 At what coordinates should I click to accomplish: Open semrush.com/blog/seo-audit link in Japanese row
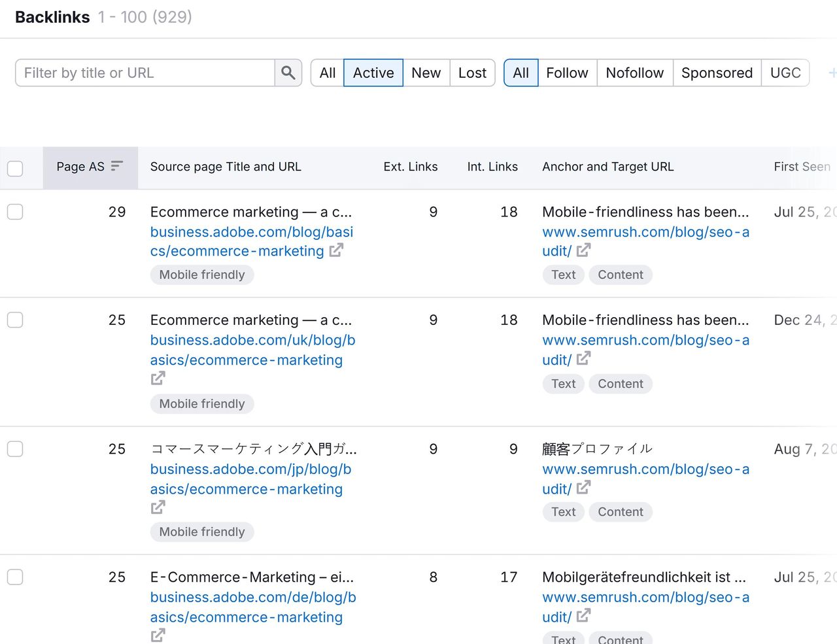(x=646, y=479)
